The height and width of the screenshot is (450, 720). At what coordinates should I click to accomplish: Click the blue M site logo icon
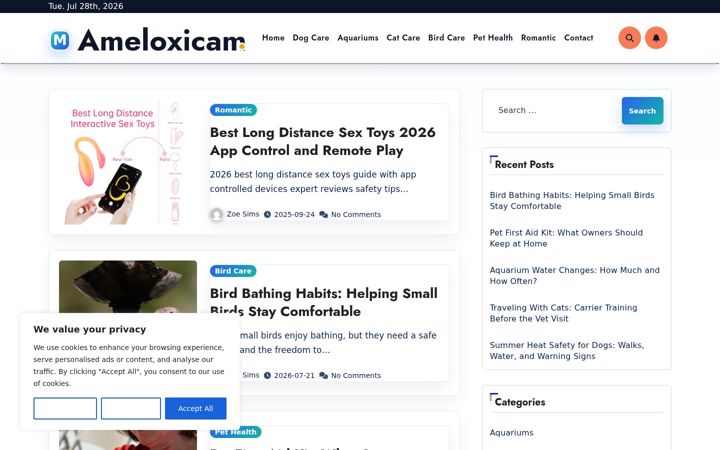[60, 40]
